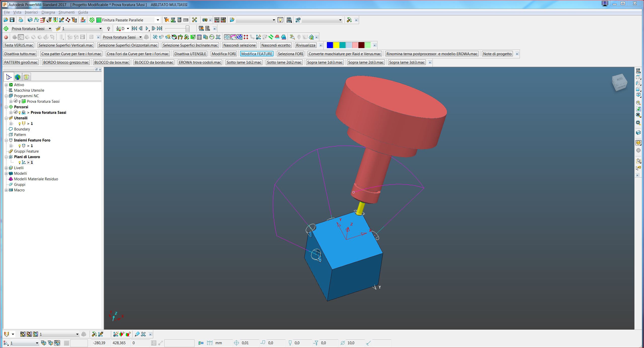Open the calculator toolbar icon
644x348 pixels.
coord(180,20)
